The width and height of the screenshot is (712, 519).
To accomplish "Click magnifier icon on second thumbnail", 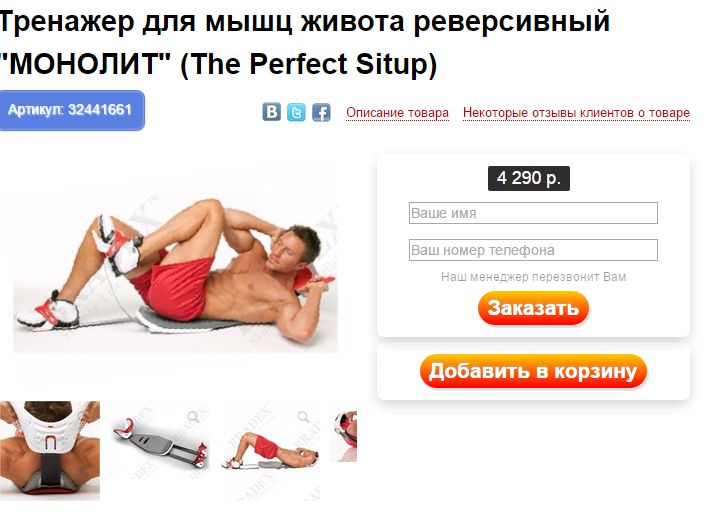I will click(194, 417).
